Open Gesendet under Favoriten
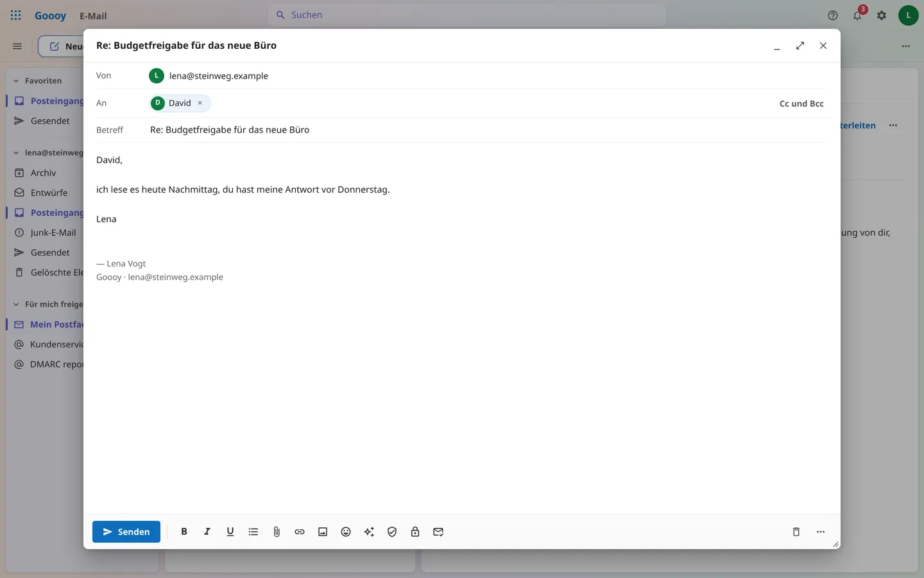Screen dimensions: 924x578 [x=48, y=121]
